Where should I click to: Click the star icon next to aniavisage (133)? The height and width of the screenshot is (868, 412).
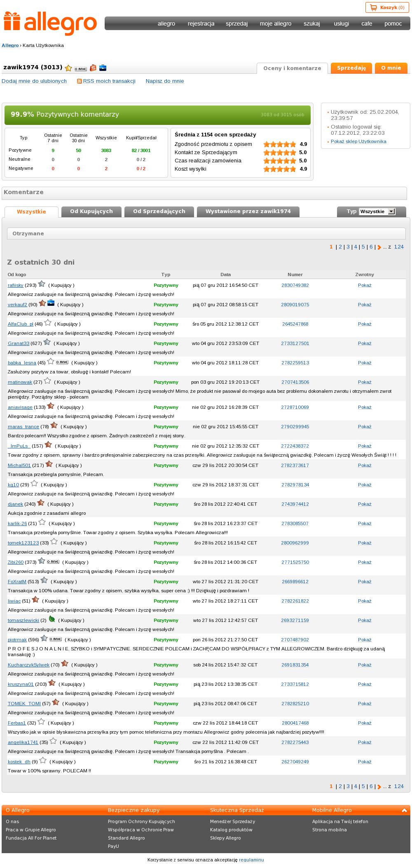[x=51, y=406]
